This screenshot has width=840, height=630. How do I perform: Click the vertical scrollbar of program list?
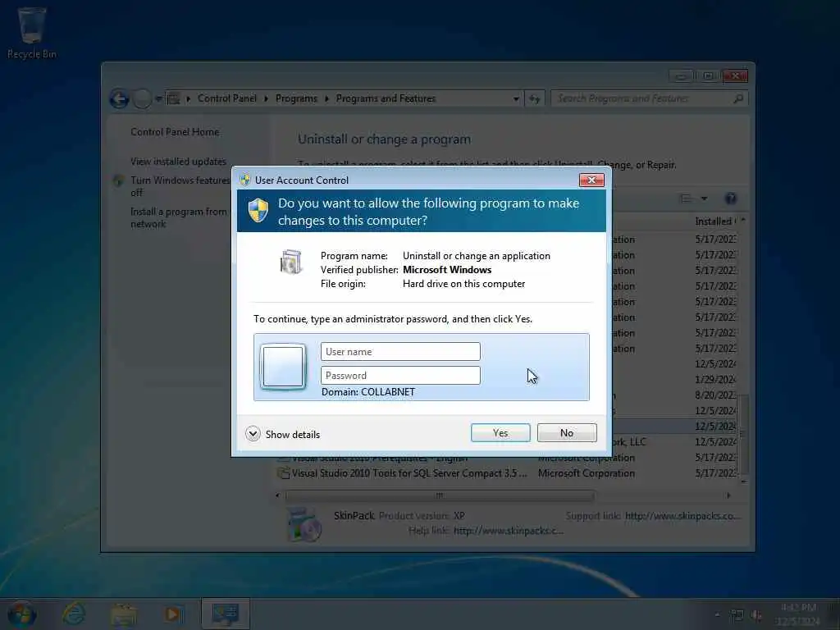click(743, 433)
